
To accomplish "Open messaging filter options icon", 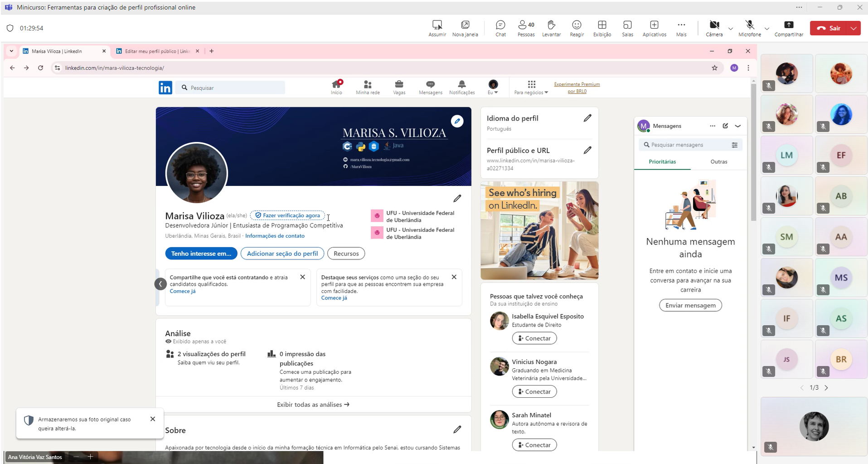I will [x=734, y=145].
